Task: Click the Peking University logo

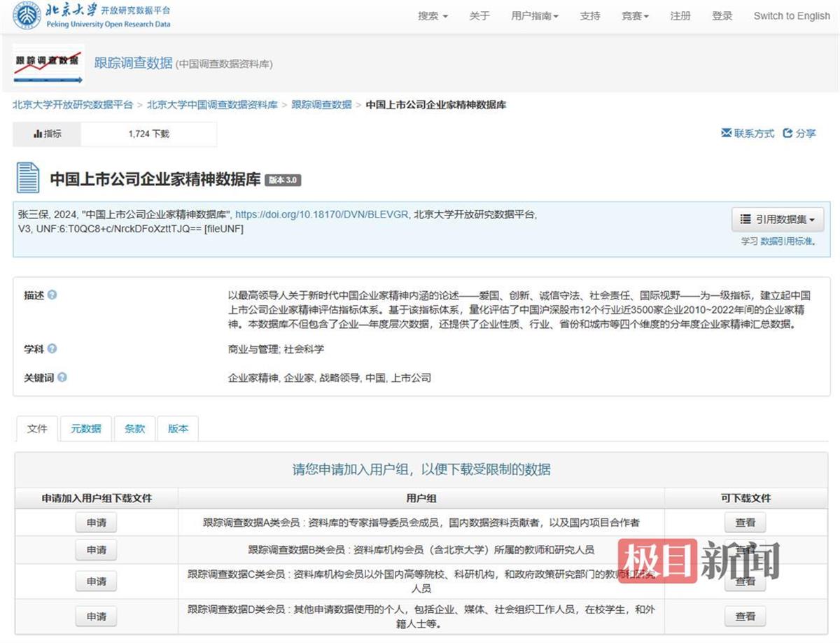Action: (x=27, y=15)
